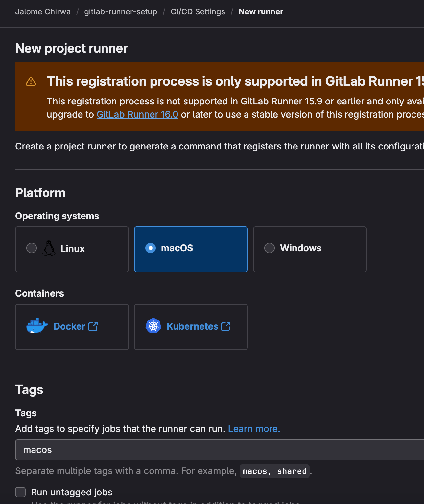Select the Windows radio button
Viewport: 424px width, 504px height.
[x=270, y=248]
